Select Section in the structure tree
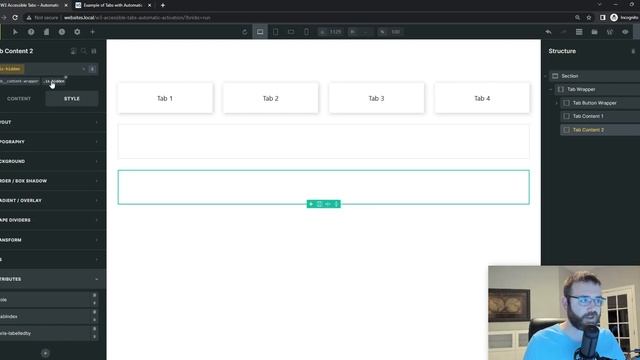 (594, 76)
